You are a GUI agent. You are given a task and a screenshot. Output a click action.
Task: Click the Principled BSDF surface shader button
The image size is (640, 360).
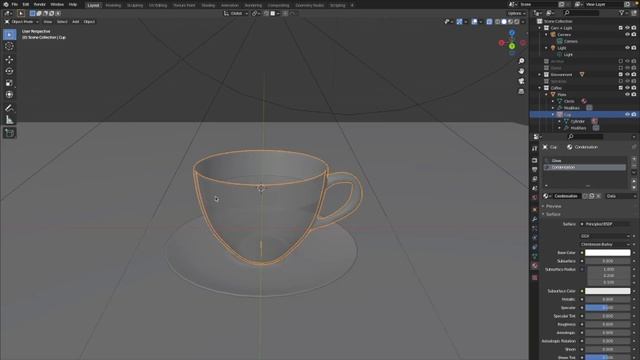click(x=606, y=224)
